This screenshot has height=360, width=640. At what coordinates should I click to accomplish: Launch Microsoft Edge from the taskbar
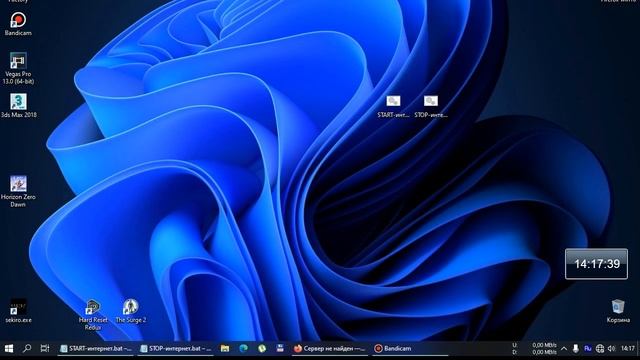coord(244,348)
